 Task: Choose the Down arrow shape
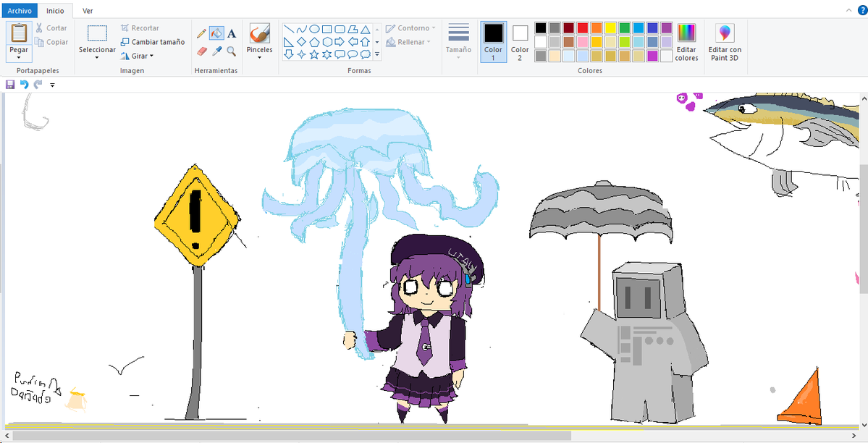click(289, 54)
